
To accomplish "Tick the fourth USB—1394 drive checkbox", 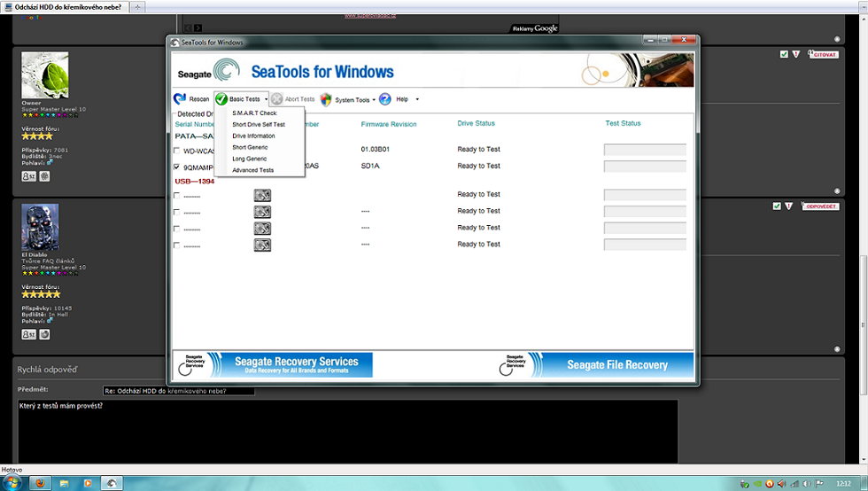I will [x=176, y=245].
